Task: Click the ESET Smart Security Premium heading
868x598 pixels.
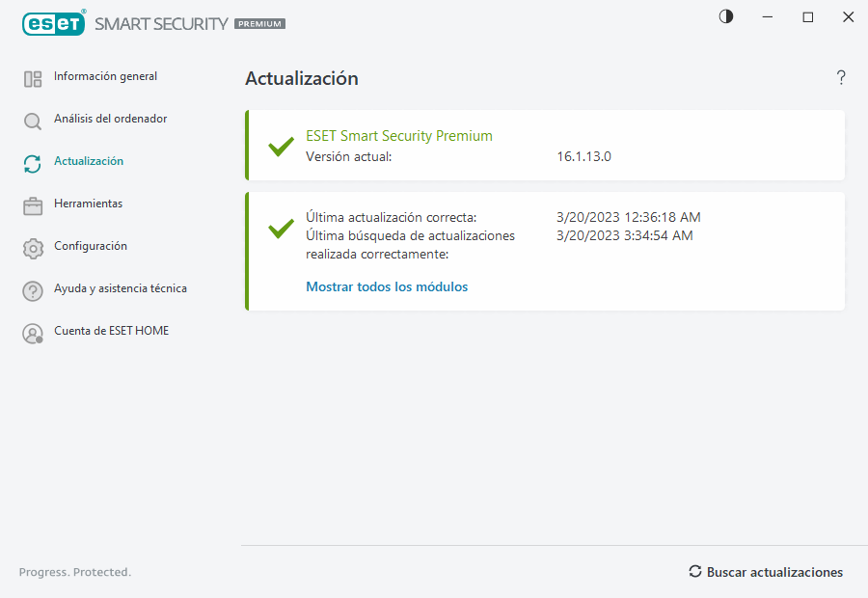Action: (x=399, y=136)
